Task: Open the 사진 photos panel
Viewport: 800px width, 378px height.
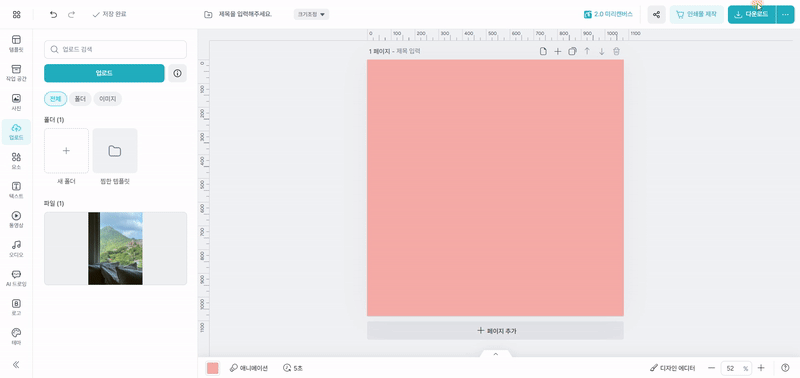Action: (16, 103)
